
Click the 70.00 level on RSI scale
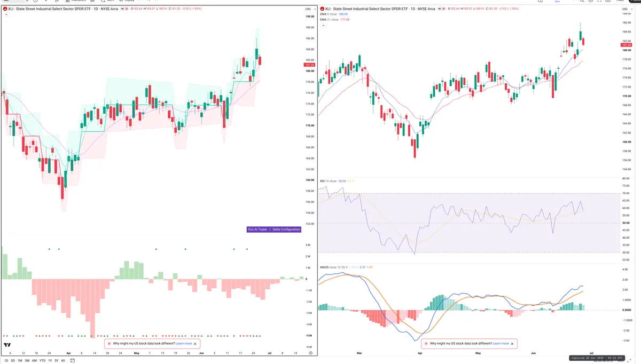tap(627, 193)
